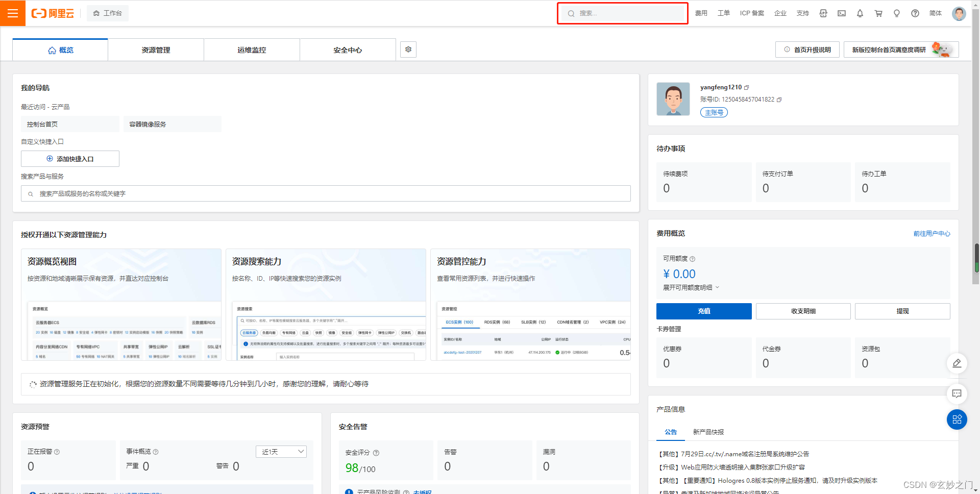Open the help question mark icon

[915, 13]
